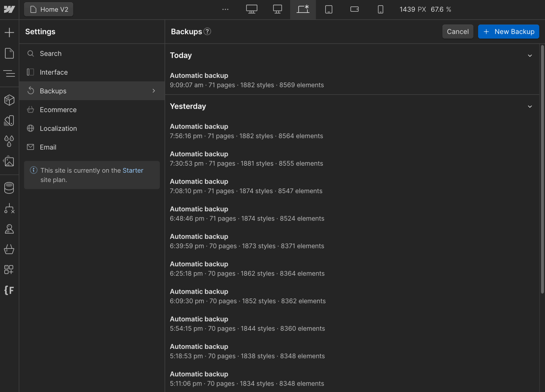Viewport: 545px width, 392px height.
Task: Open the Ecommerce basket panel icon
Action: tap(10, 249)
